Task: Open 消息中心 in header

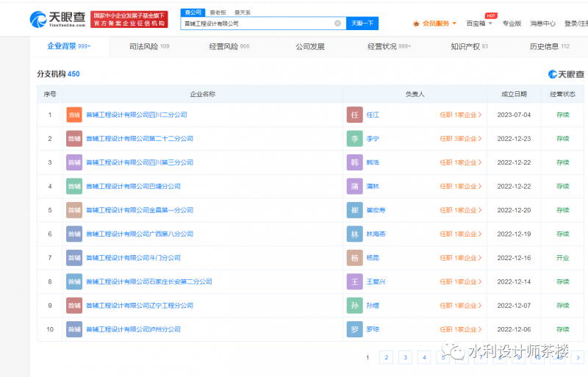Action: 542,24
